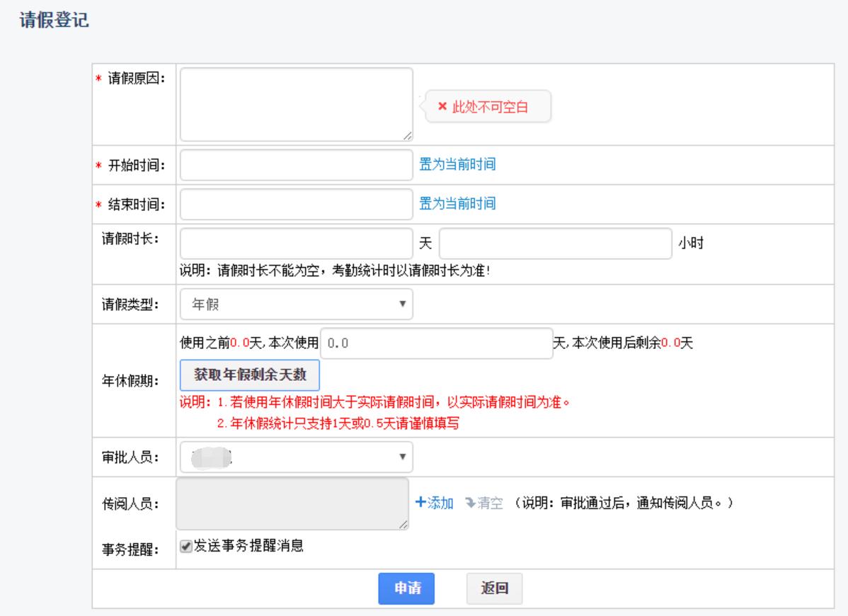Click 返回 to go back

click(x=493, y=588)
